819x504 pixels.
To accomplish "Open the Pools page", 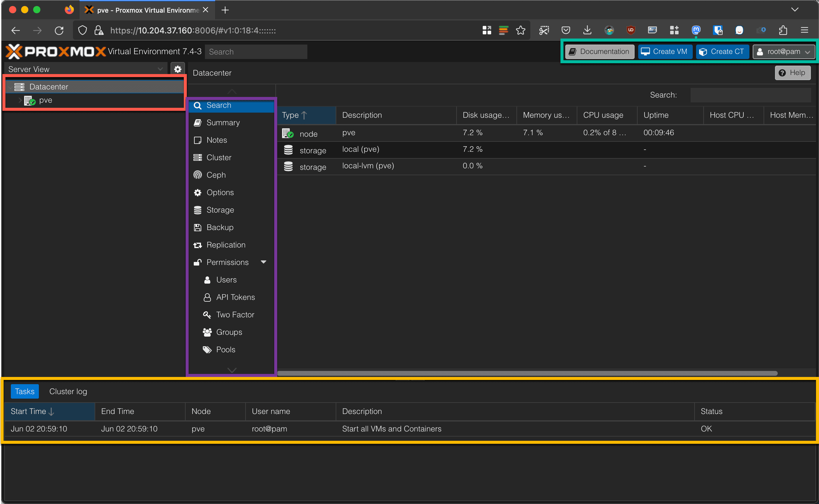I will 231,350.
